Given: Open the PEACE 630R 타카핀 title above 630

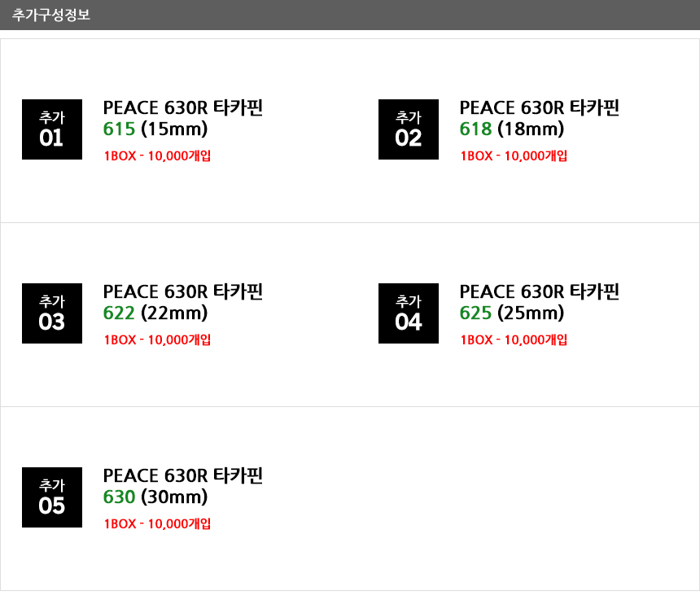Looking at the screenshot, I should coord(183,475).
